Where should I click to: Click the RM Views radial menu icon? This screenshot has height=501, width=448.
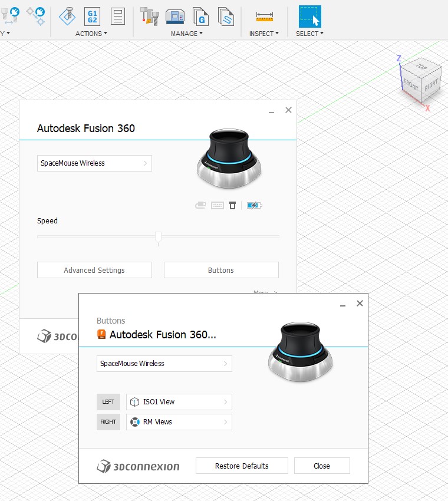(135, 422)
